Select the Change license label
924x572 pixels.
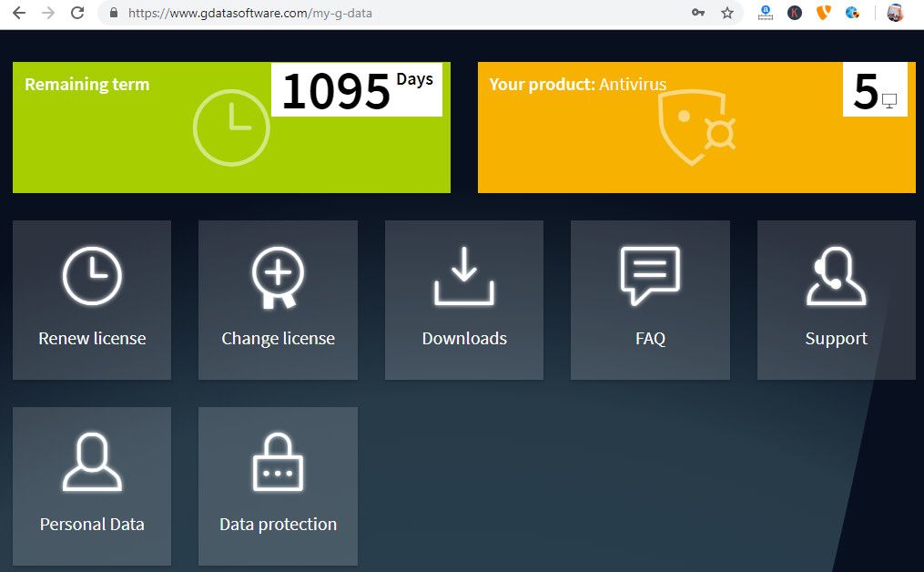click(279, 339)
